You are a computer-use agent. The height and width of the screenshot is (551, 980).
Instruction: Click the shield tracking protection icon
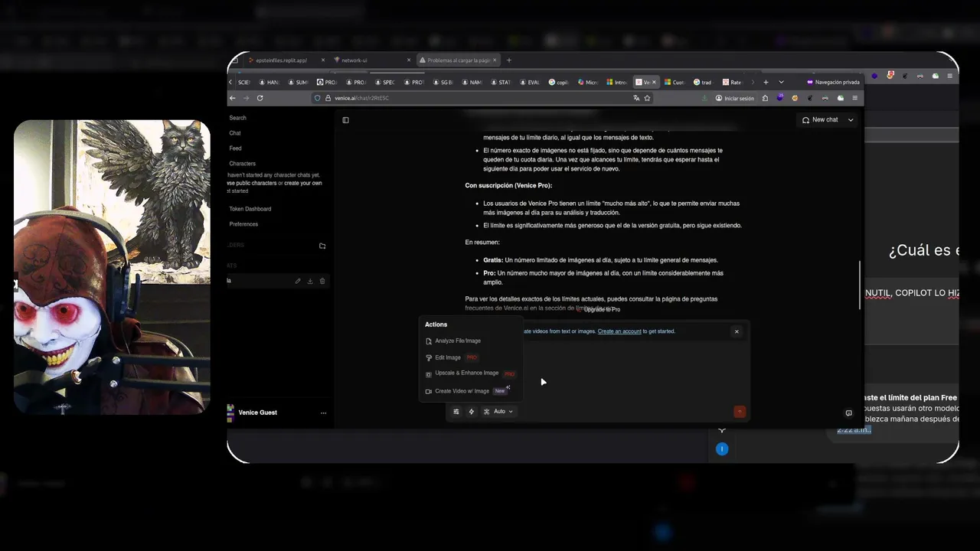317,98
